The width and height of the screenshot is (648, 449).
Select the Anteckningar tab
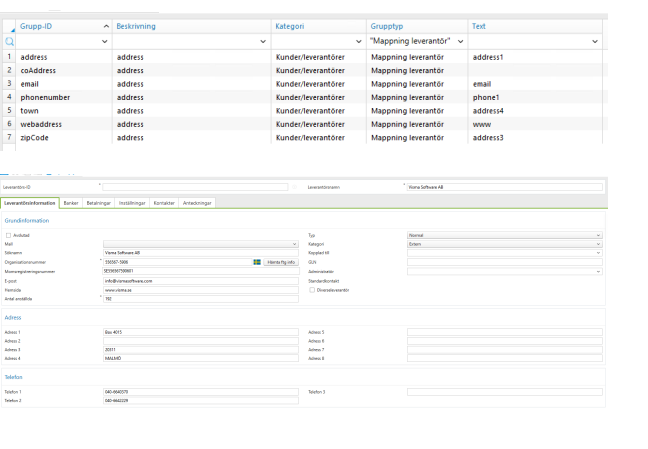pos(196,203)
